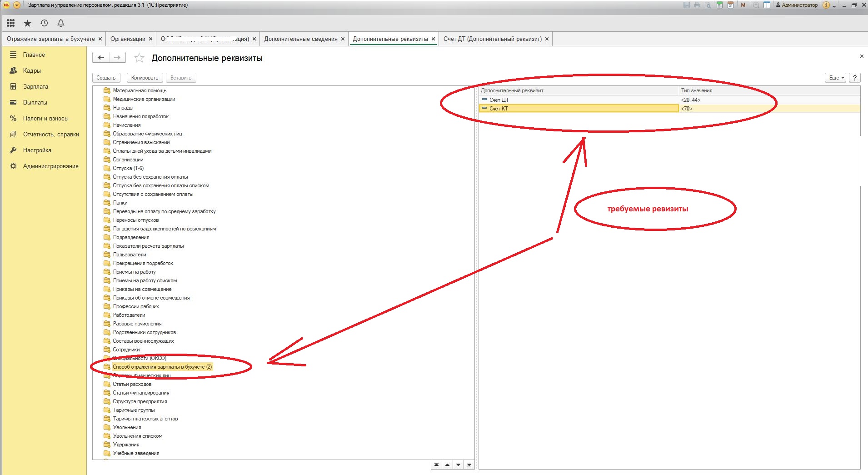Open the History clock icon
Screen dimensions: 868x475
tap(44, 23)
